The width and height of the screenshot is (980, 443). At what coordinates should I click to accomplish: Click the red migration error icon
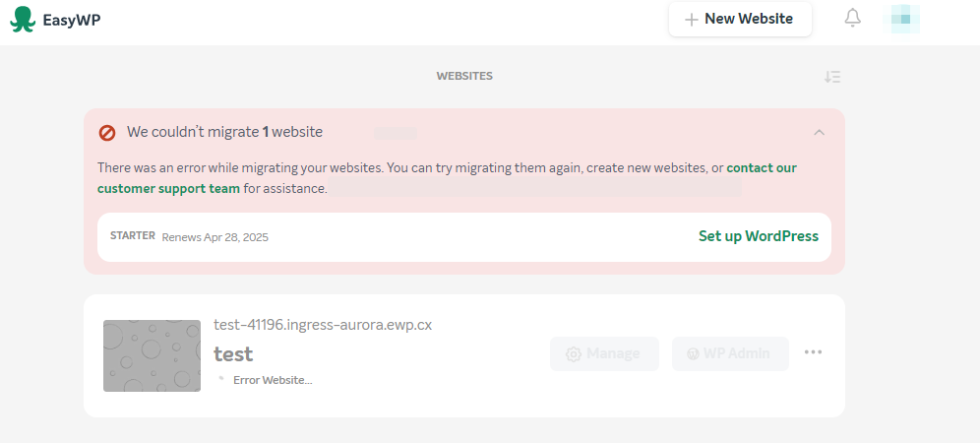[x=107, y=133]
